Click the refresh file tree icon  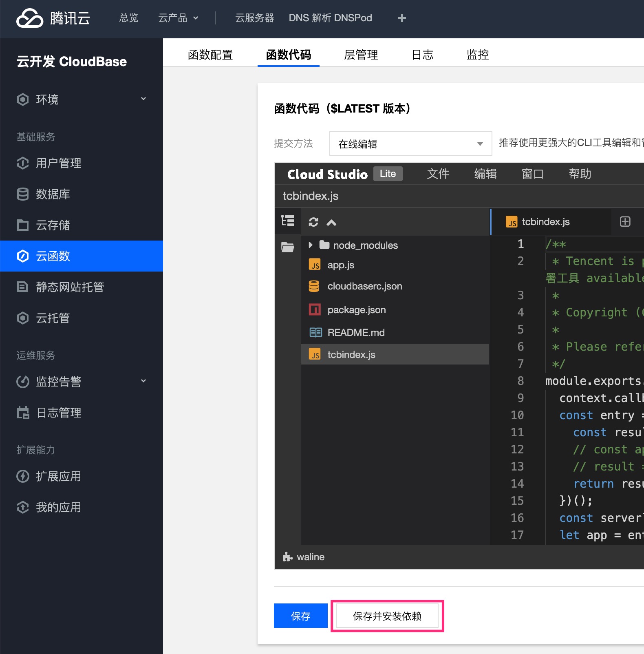coord(313,222)
